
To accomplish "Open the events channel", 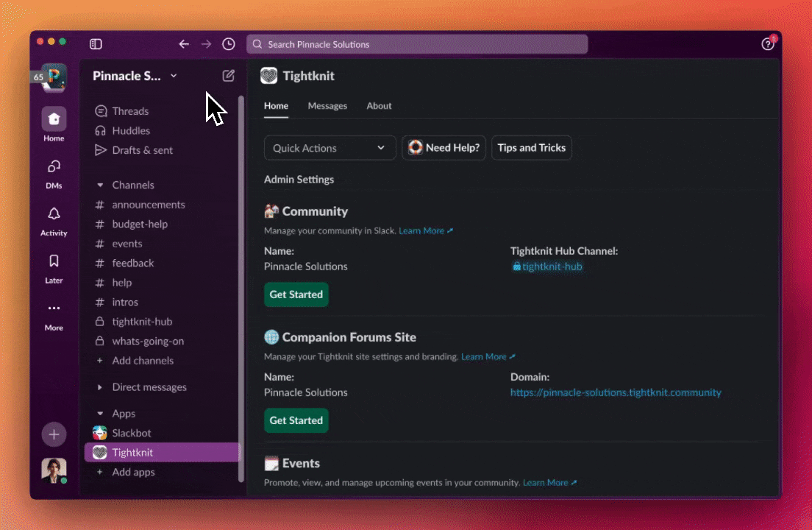I will click(127, 244).
